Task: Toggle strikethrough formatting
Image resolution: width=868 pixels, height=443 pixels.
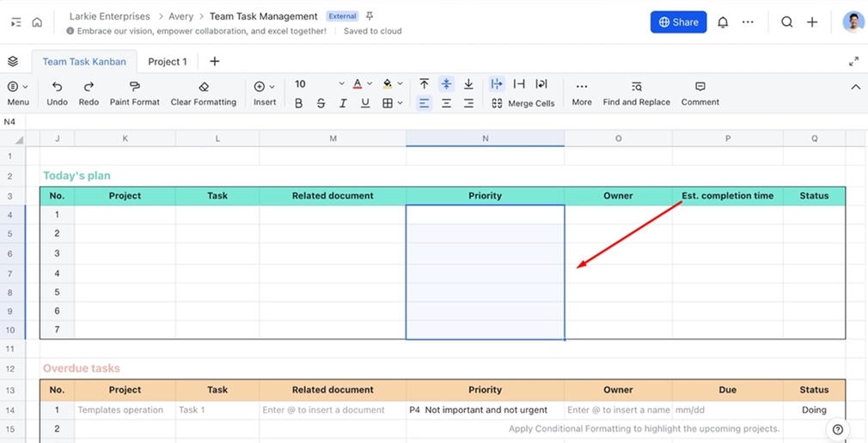Action: [x=321, y=103]
